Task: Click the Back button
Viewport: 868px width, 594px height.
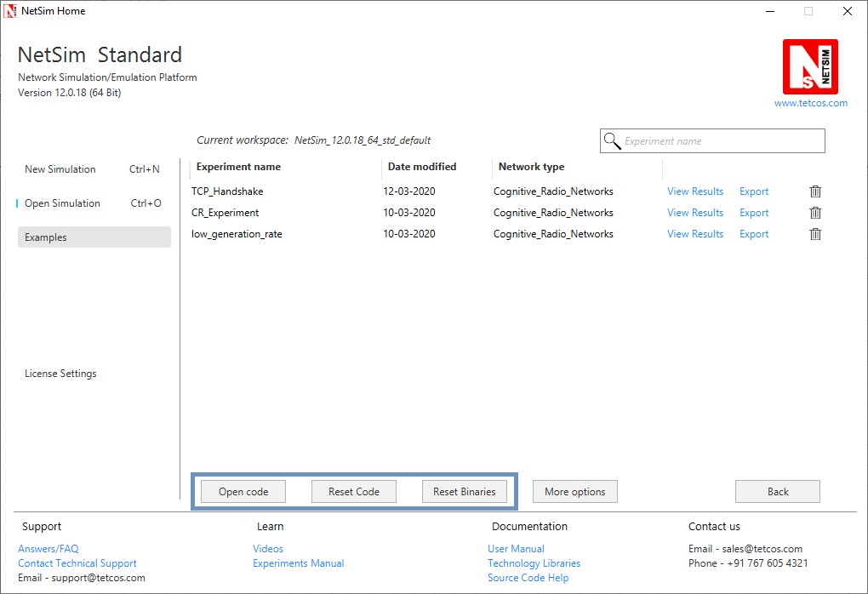Action: tap(777, 491)
